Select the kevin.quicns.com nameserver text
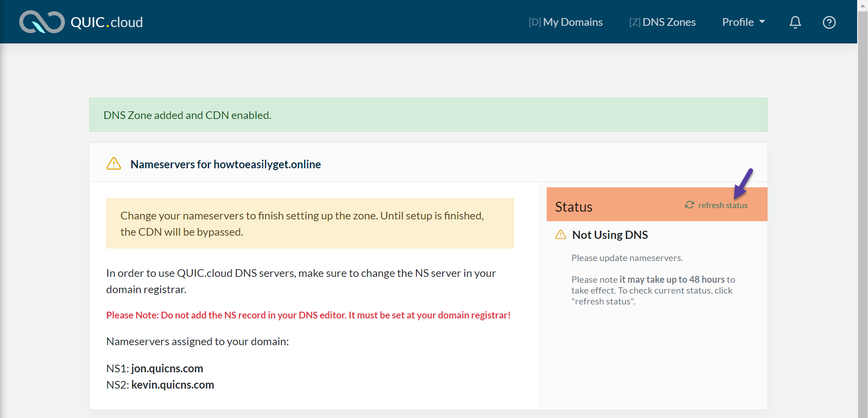 pos(172,385)
